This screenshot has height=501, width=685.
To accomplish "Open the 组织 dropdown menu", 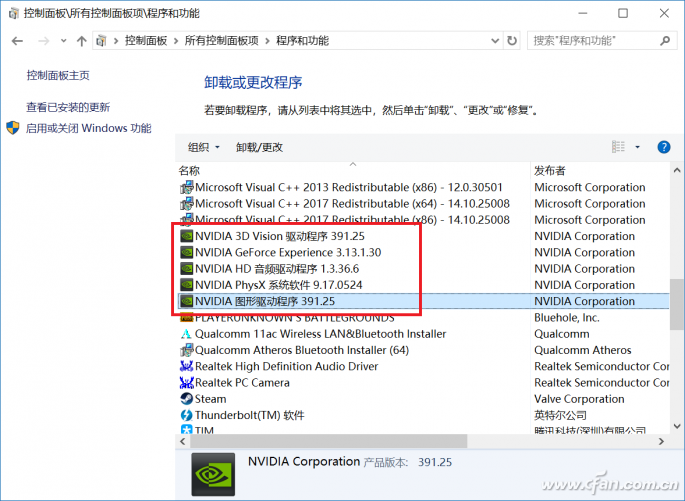I will point(204,147).
